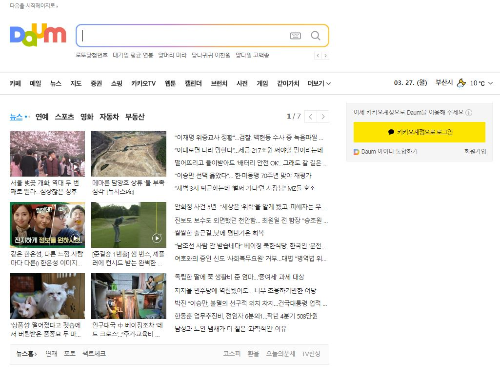Click the TV편성 link in footer bar
The image size is (500, 368).
(x=311, y=354)
